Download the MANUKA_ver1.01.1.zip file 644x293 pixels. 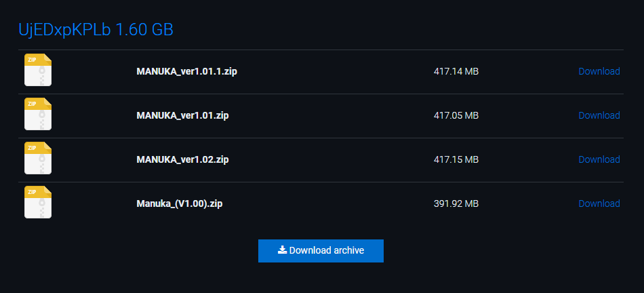tap(599, 71)
